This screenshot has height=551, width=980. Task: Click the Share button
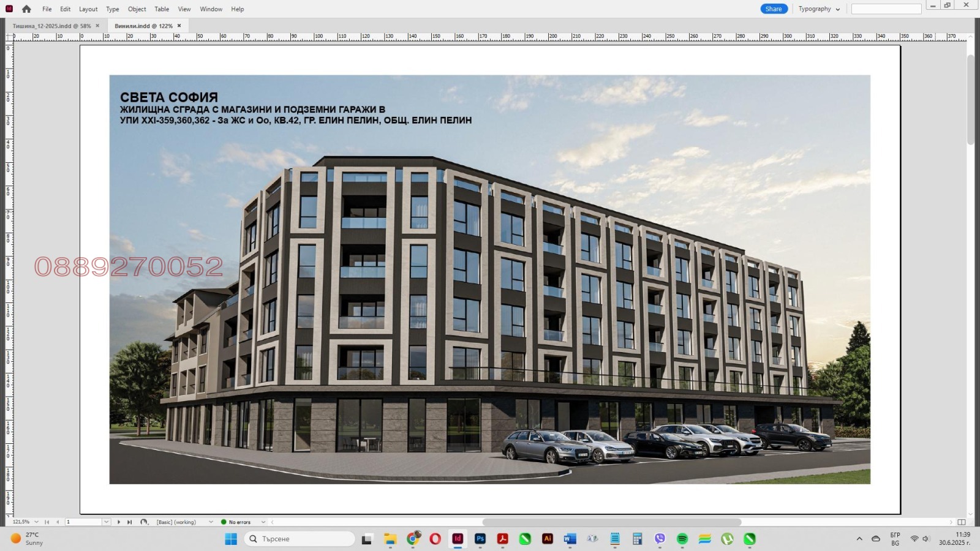[774, 9]
